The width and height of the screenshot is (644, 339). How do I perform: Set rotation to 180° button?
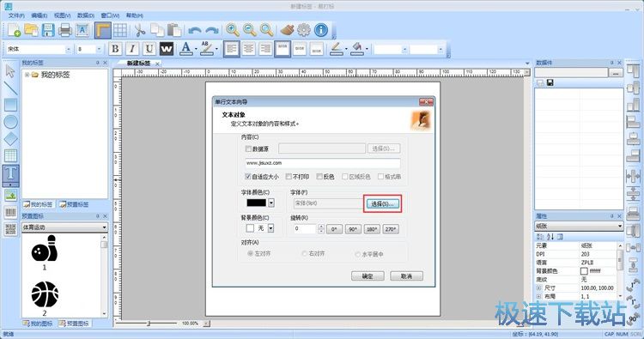[x=372, y=229]
